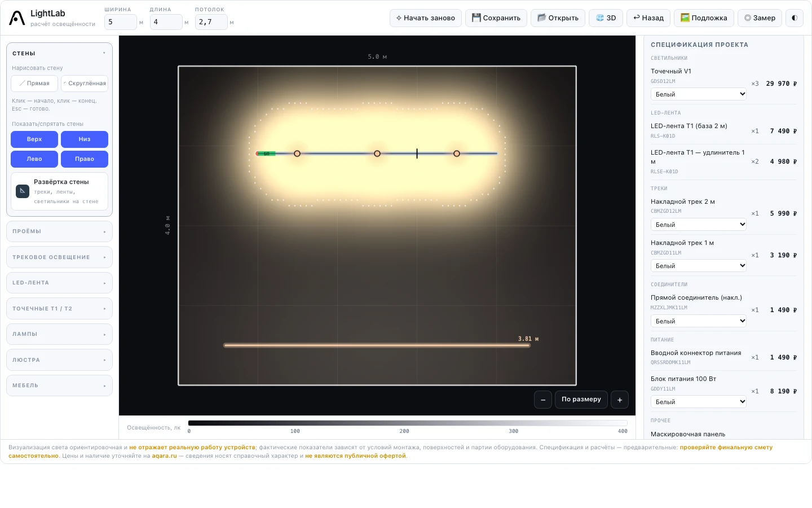Viewport: 812px width, 508px height.
Task: Open the wall unfolding tool icon
Action: 23,191
